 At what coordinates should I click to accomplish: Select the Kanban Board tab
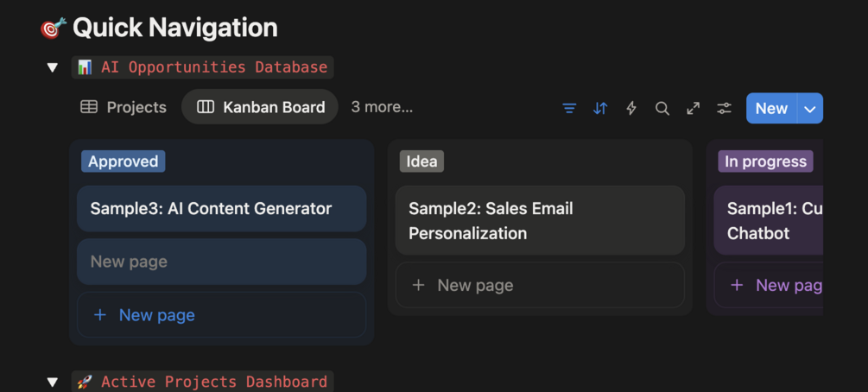(x=260, y=107)
